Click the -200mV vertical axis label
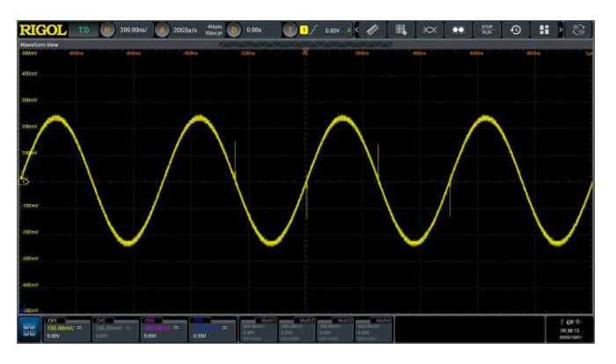Screen dimensions: 616x364 (x=30, y=232)
